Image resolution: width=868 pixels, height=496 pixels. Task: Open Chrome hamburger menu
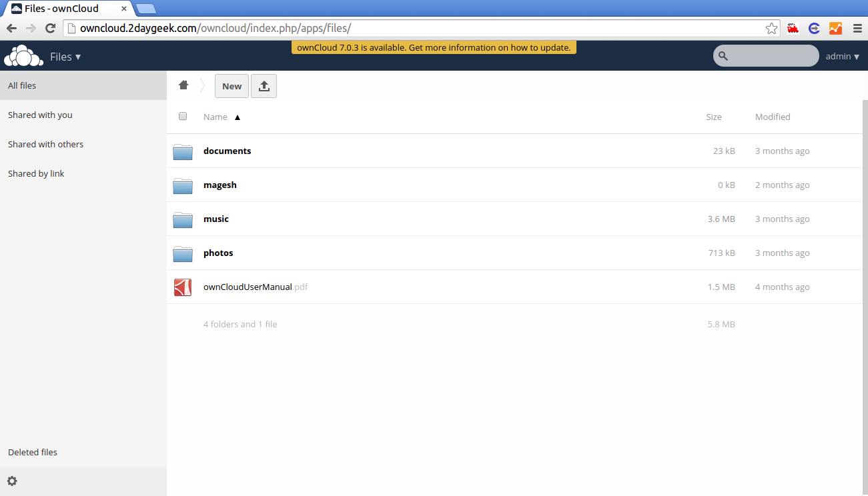click(x=857, y=28)
